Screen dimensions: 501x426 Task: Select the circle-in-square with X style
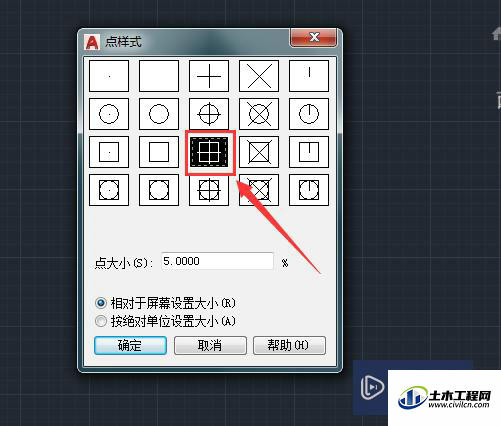click(259, 190)
